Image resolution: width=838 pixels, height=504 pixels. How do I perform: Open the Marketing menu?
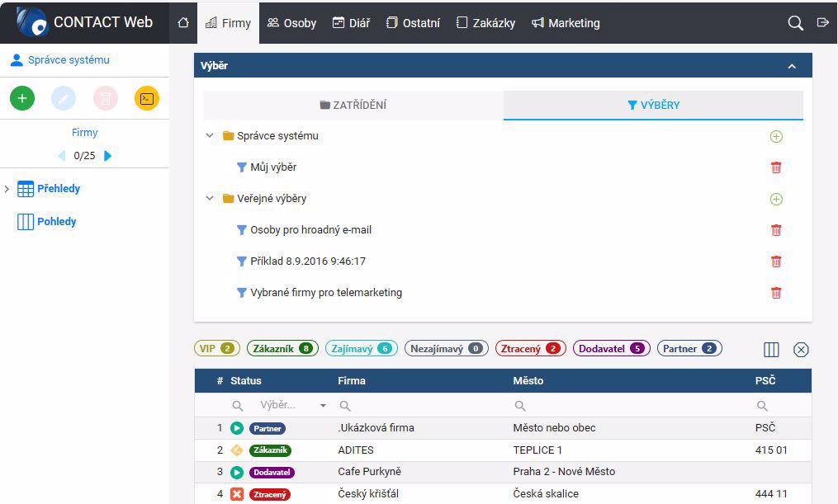coord(566,23)
